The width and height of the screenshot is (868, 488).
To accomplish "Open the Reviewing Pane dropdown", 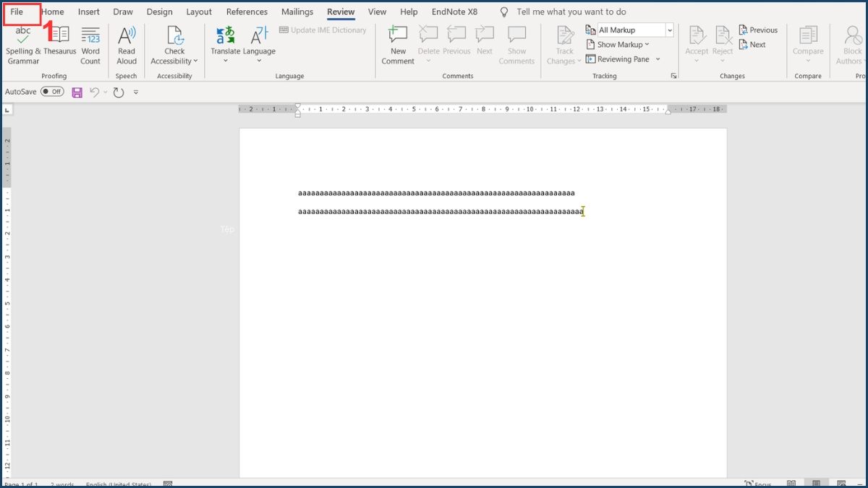I will click(658, 59).
